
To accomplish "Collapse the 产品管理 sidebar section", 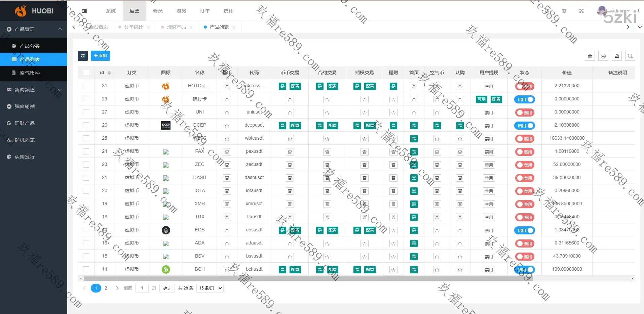I will point(34,29).
